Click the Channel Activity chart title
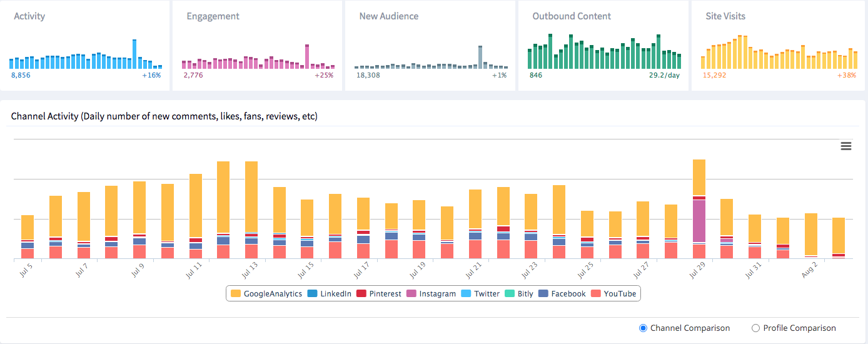This screenshot has height=344, width=868. click(x=164, y=116)
